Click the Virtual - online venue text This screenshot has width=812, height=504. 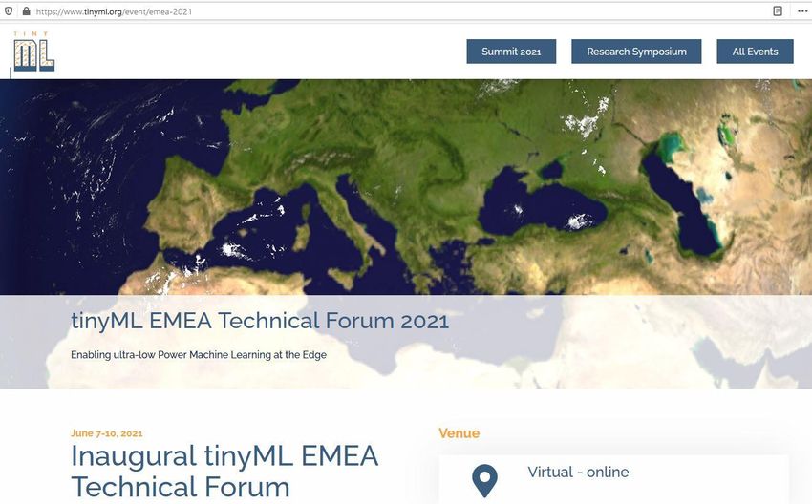click(578, 472)
